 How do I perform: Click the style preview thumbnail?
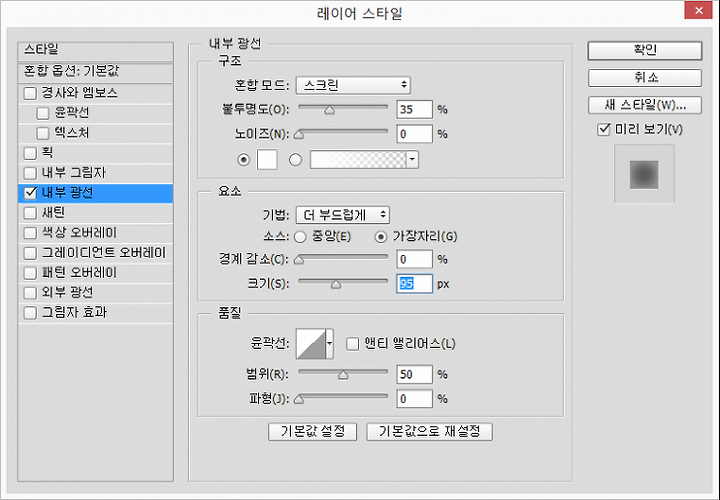pyautogui.click(x=644, y=174)
